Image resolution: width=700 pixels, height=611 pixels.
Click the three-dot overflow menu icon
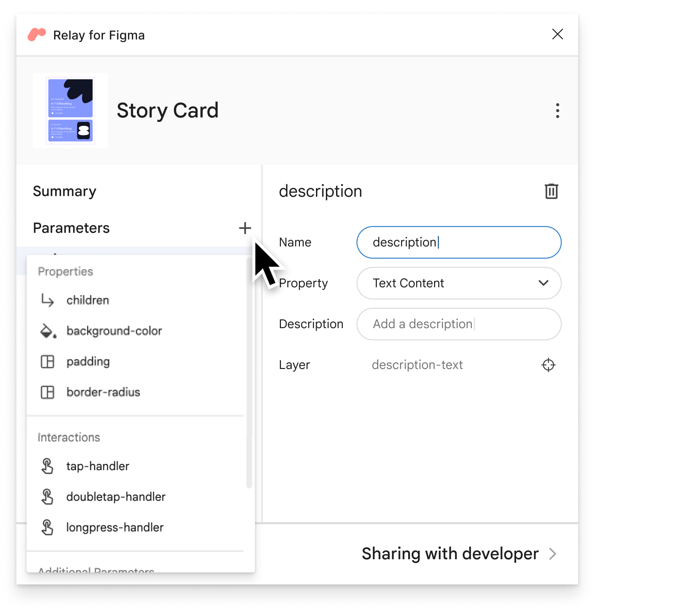pyautogui.click(x=556, y=110)
